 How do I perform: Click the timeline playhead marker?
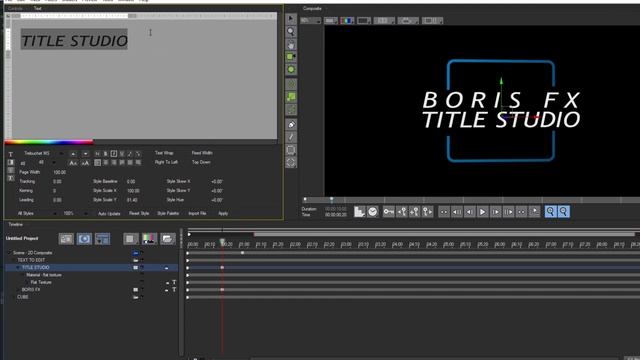click(222, 241)
